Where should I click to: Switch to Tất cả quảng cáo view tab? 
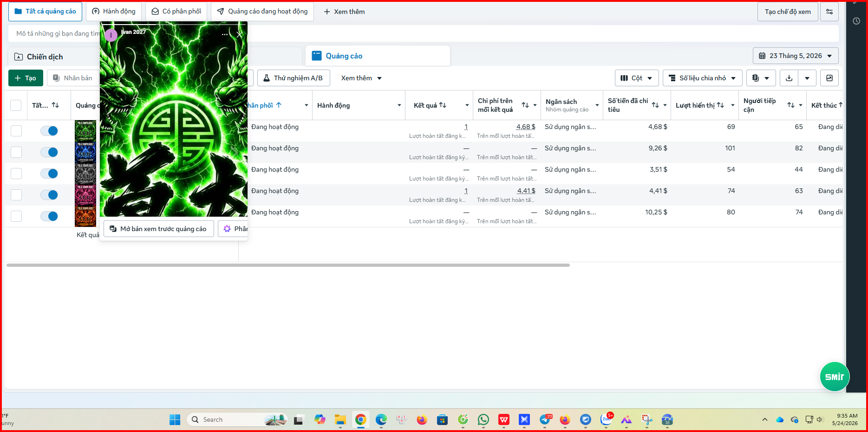pos(45,12)
